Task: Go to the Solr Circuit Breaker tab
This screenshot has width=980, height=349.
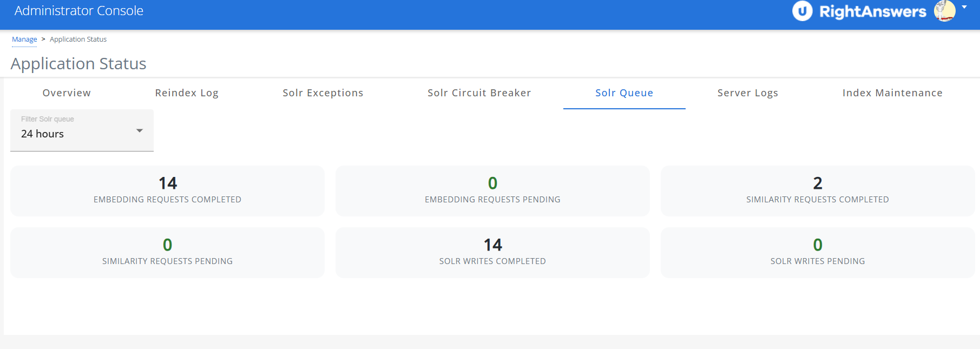Action: pyautogui.click(x=479, y=93)
